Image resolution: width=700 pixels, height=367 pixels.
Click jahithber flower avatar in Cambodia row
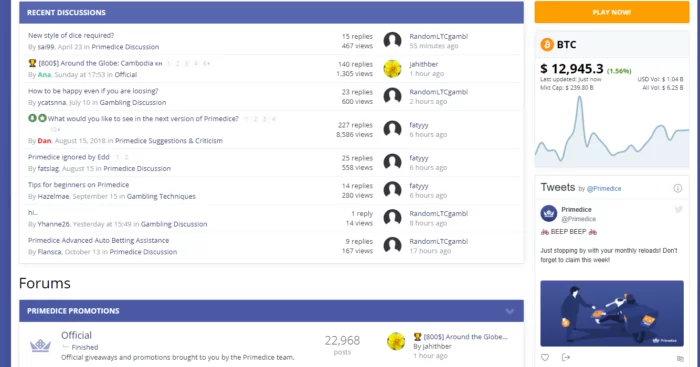coord(392,69)
